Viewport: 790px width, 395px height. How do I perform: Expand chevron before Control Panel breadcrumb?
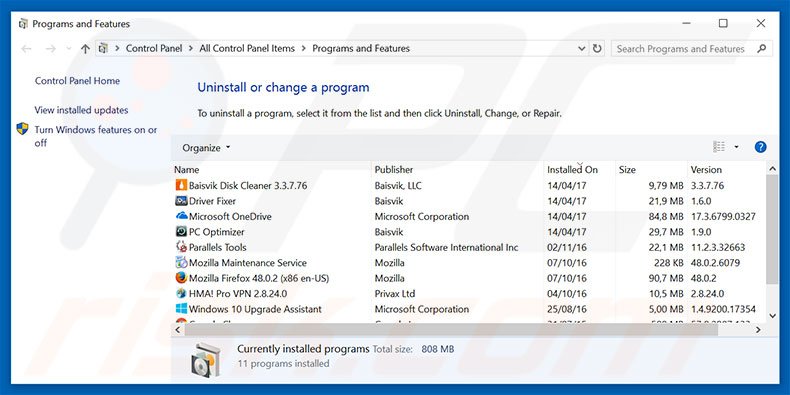point(117,49)
